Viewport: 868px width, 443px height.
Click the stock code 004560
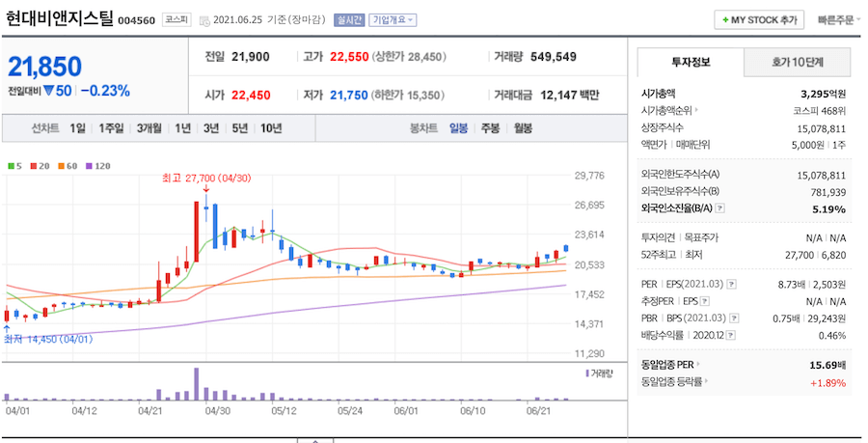pyautogui.click(x=136, y=21)
